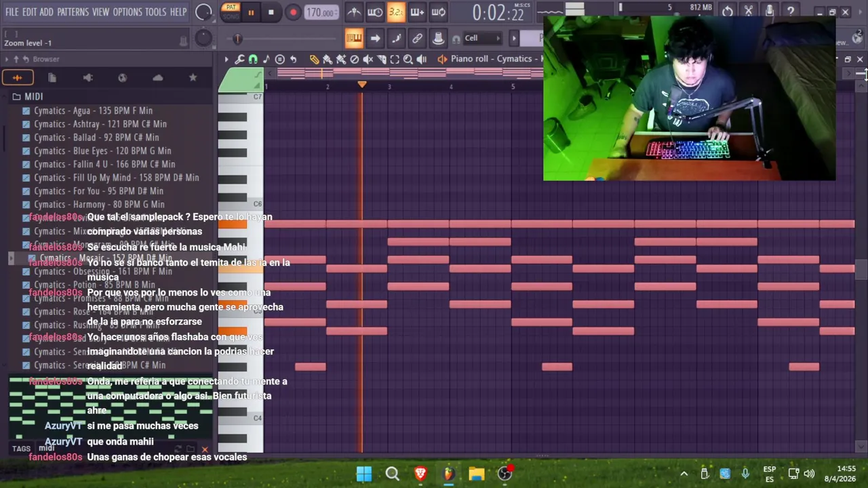Screen dimensions: 868x488
Task: Toggle multilink to controllers knob button
Action: pos(438,38)
